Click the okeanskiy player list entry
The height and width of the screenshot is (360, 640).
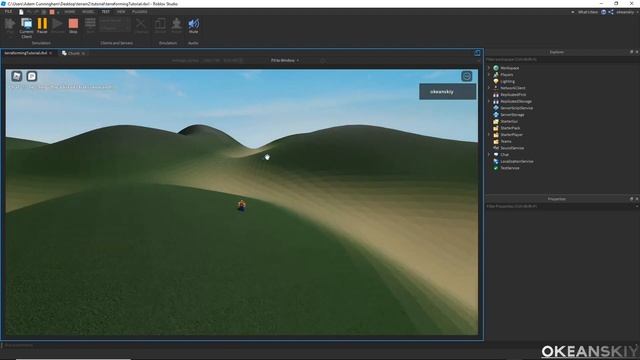tap(447, 92)
